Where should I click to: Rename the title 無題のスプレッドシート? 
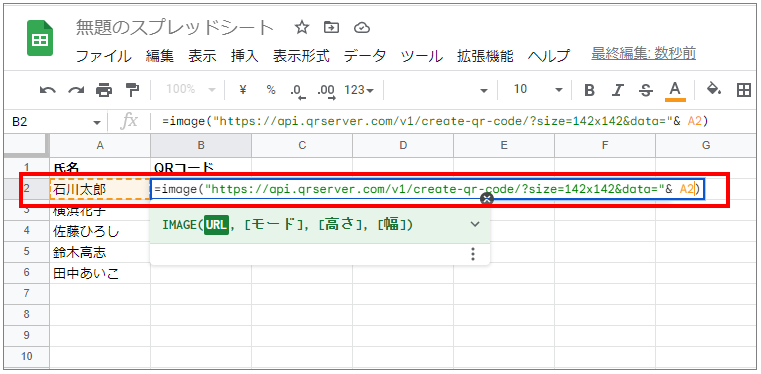[x=175, y=28]
